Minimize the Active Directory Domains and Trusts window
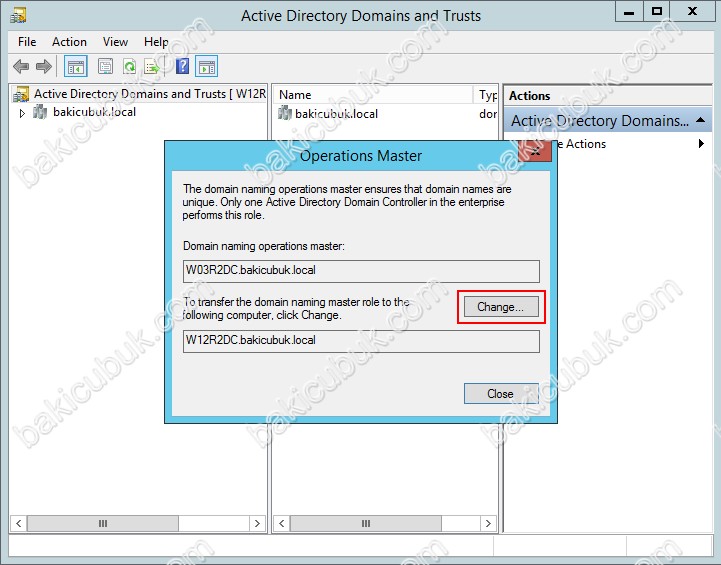 629,12
